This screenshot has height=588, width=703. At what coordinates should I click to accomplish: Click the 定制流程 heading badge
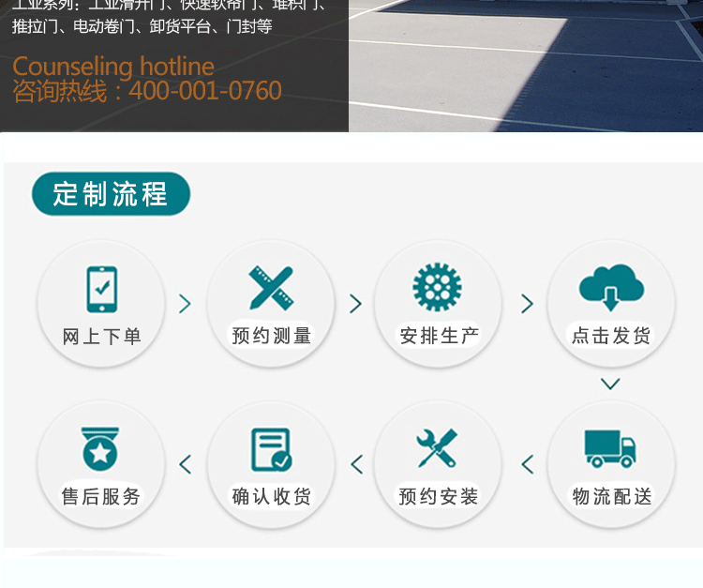point(111,194)
